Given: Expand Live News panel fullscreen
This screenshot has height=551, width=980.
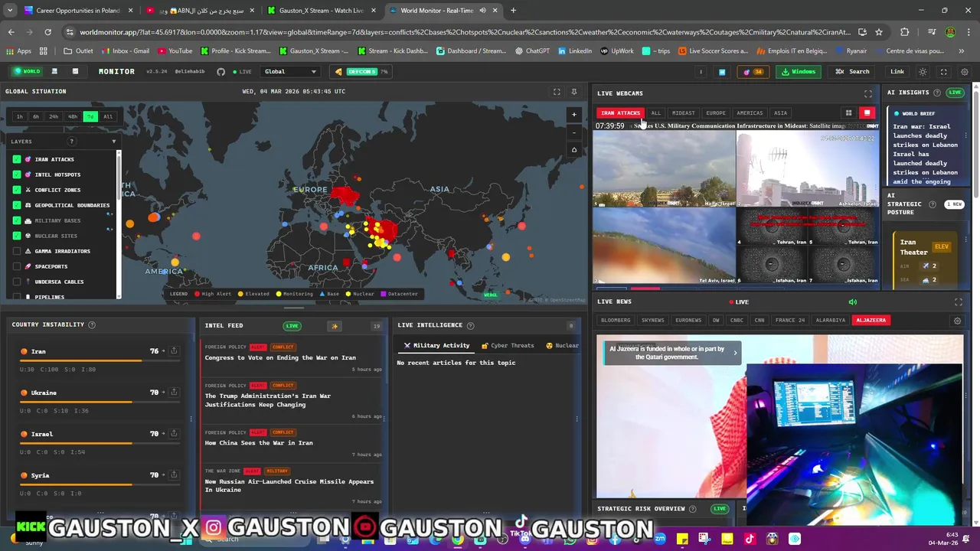Looking at the screenshot, I should tap(958, 302).
